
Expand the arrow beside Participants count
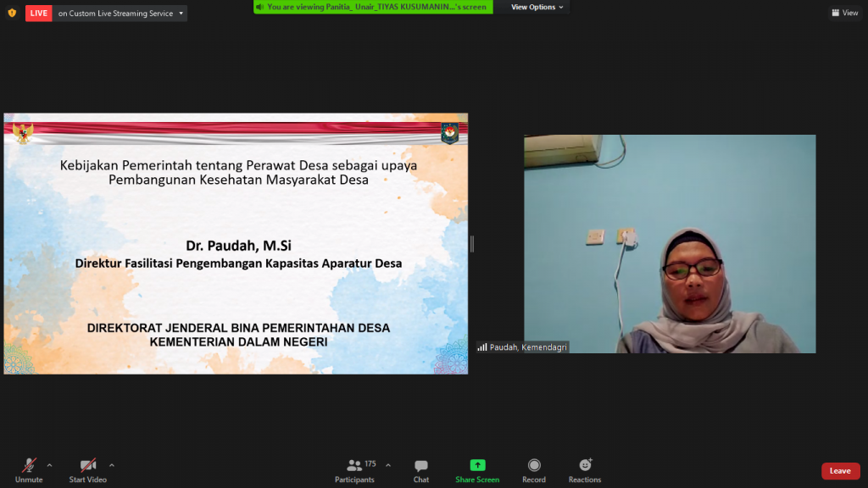click(x=388, y=465)
